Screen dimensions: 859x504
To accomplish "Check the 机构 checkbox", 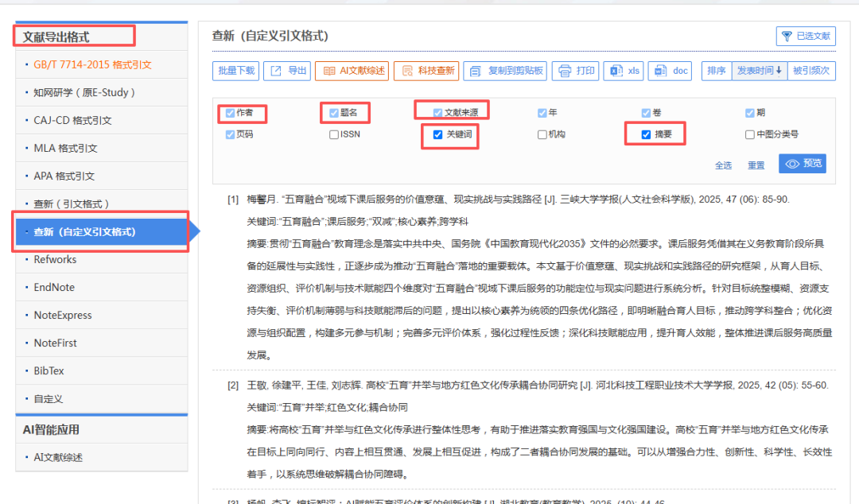I will 542,135.
